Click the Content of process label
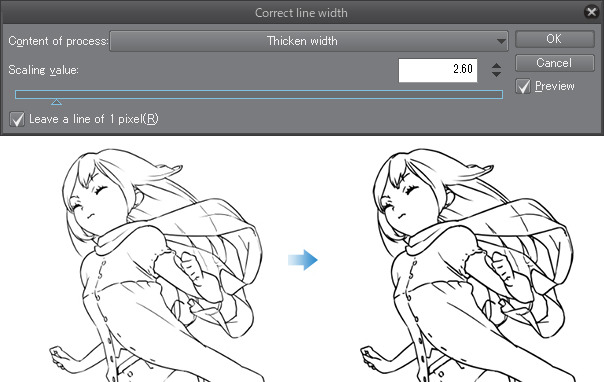This screenshot has width=604, height=382. click(x=58, y=41)
